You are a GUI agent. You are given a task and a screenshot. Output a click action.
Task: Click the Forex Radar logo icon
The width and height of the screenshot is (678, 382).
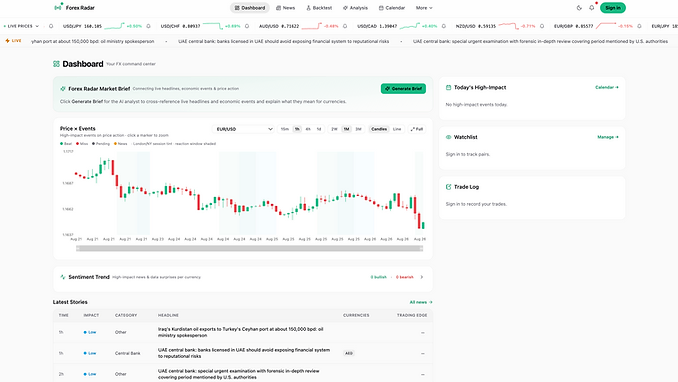(x=58, y=7)
